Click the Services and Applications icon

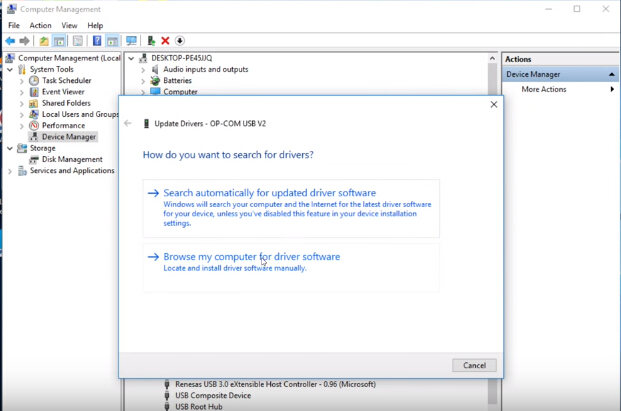click(x=22, y=171)
